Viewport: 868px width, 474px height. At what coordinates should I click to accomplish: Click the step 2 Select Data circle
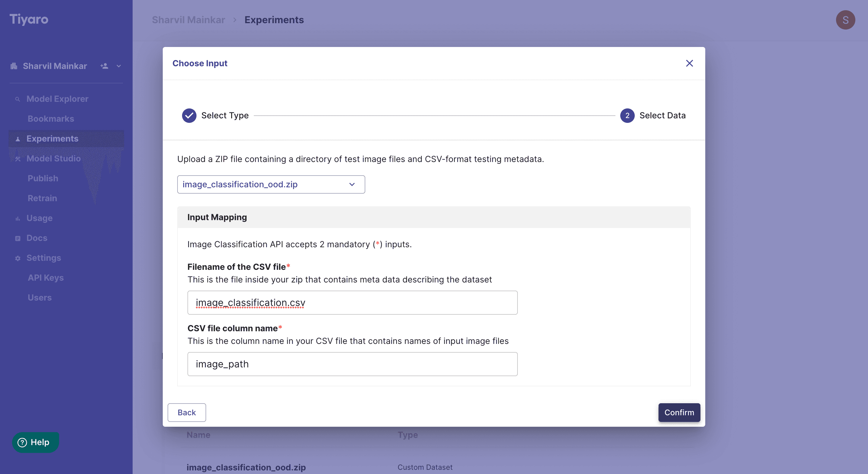[627, 115]
